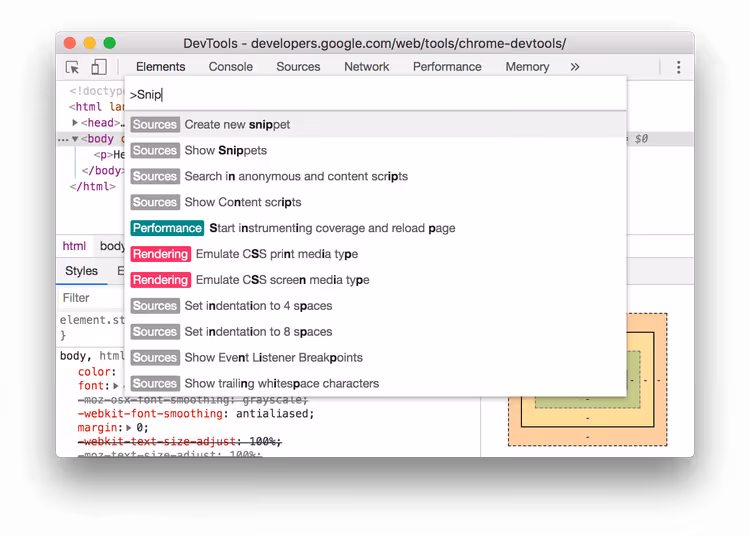This screenshot has height=537, width=750.
Task: Click the -webkit-font-smoothing antialiased declaration
Action: coord(196,414)
